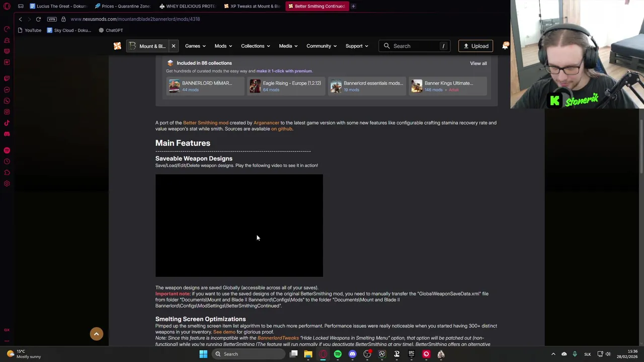644x362 pixels.
Task: Open Eagle Rising - Europe collection
Action: pos(286,86)
